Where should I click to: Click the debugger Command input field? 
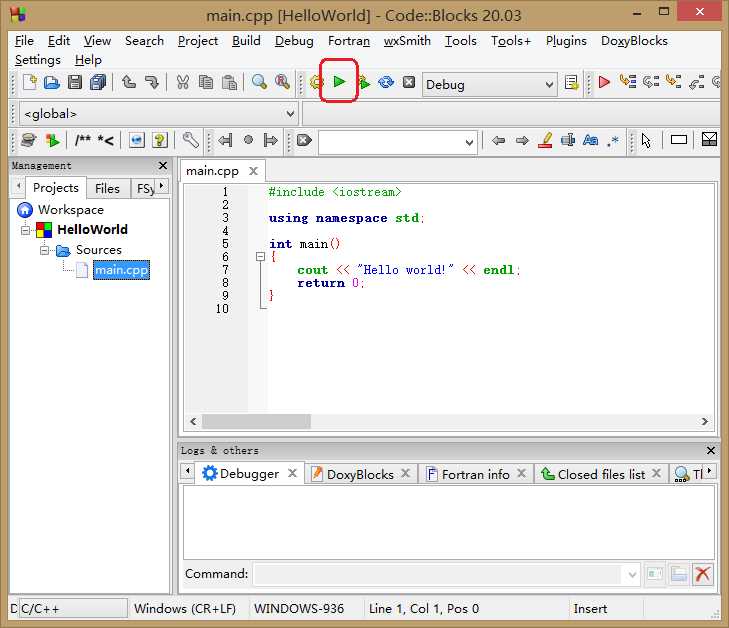[x=438, y=575]
